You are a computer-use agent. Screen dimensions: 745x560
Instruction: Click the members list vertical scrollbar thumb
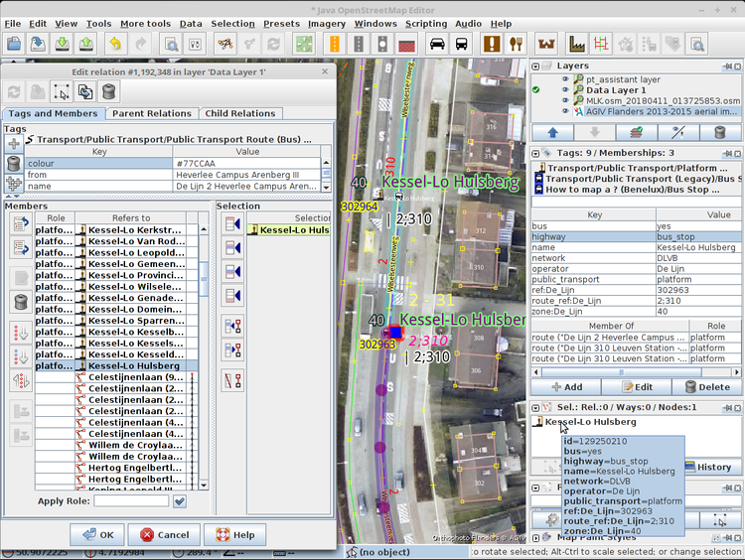(x=204, y=279)
